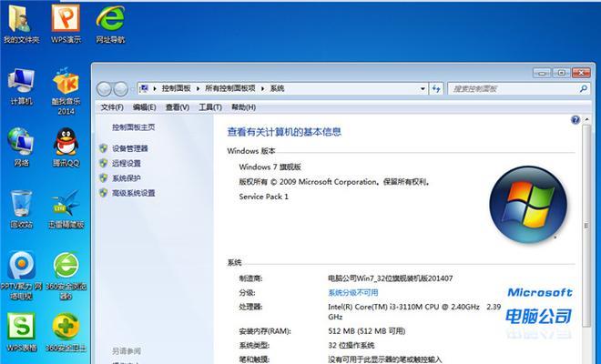This screenshot has width=601, height=364.
Task: Open the 文件(F) menu
Action: click(x=112, y=107)
